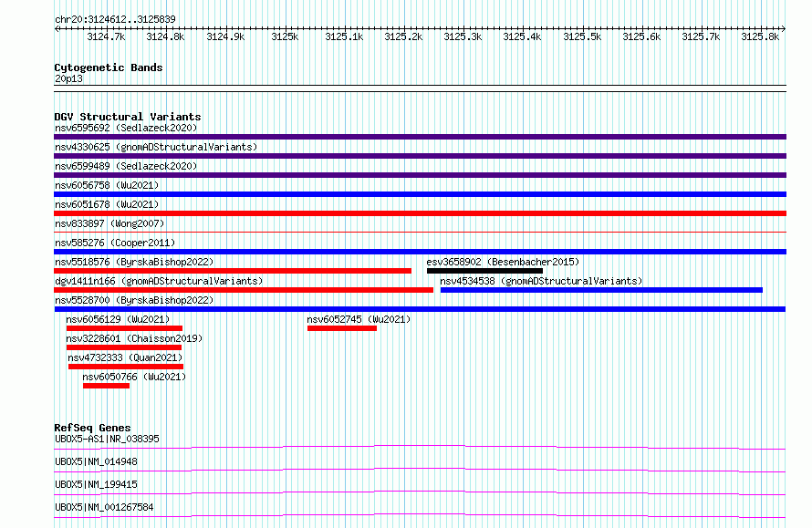The image size is (812, 528).
Task: Click the blue bar under nsv5528700
Action: click(420, 309)
